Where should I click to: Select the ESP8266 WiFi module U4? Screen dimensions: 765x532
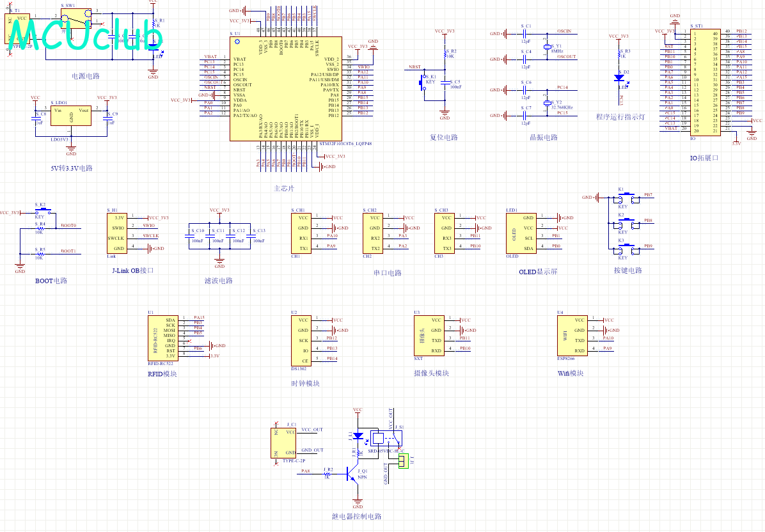[x=572, y=335]
